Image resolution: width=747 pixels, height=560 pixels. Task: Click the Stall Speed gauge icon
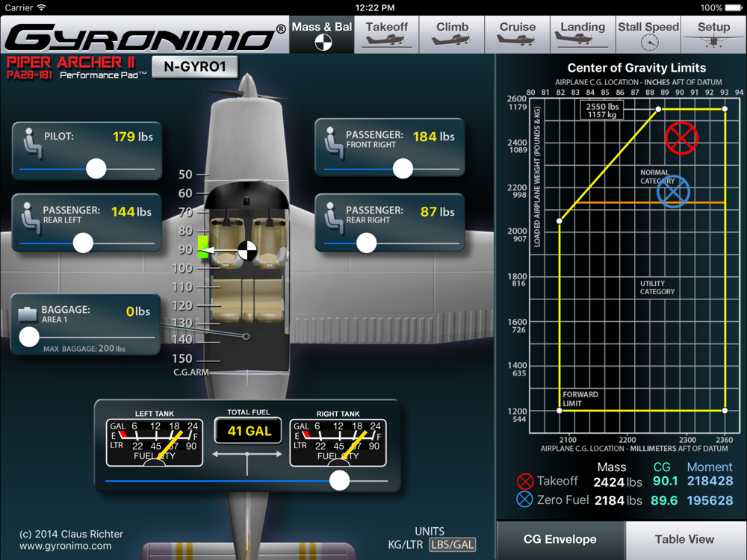pyautogui.click(x=650, y=43)
